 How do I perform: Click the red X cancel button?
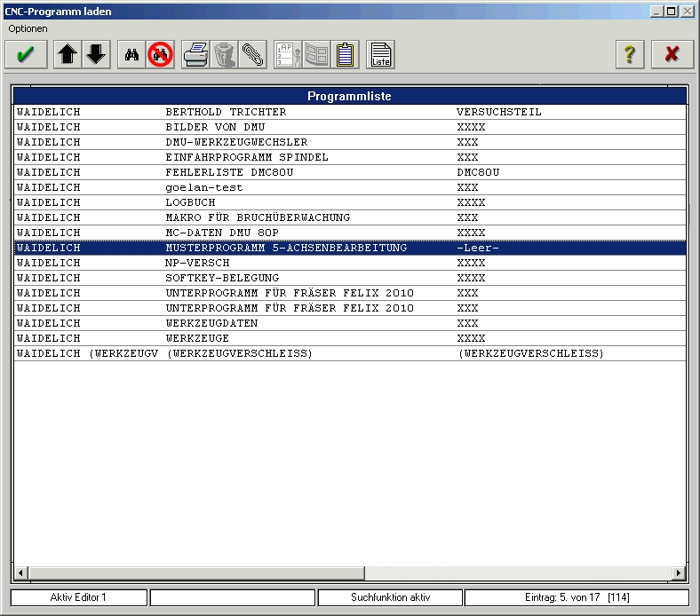click(672, 55)
